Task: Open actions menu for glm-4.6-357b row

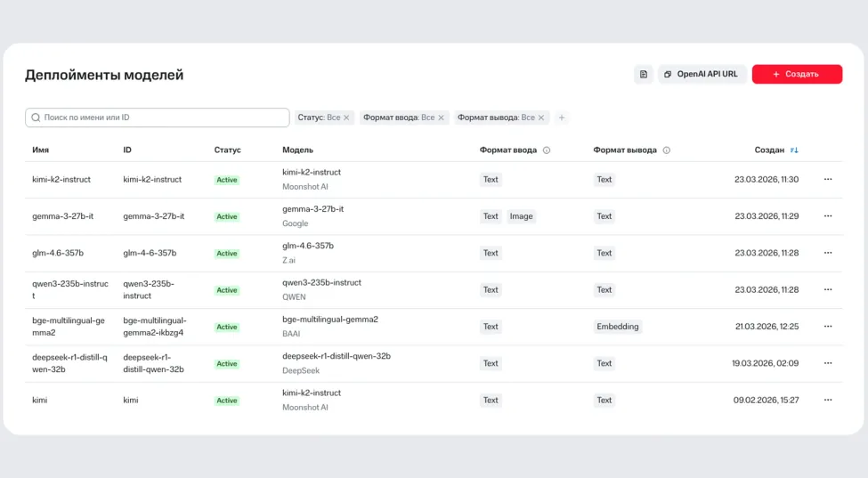Action: click(828, 253)
